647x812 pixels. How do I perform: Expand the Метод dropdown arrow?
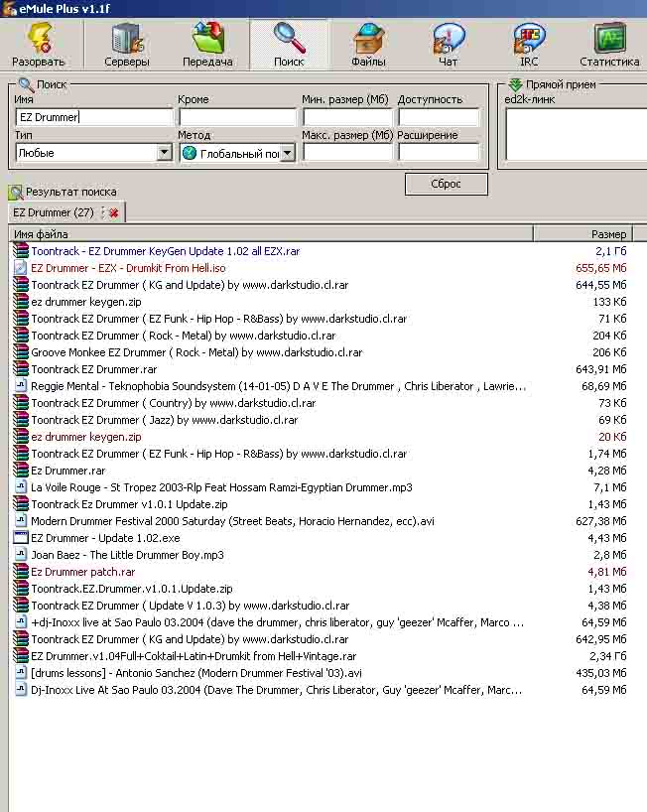point(287,153)
